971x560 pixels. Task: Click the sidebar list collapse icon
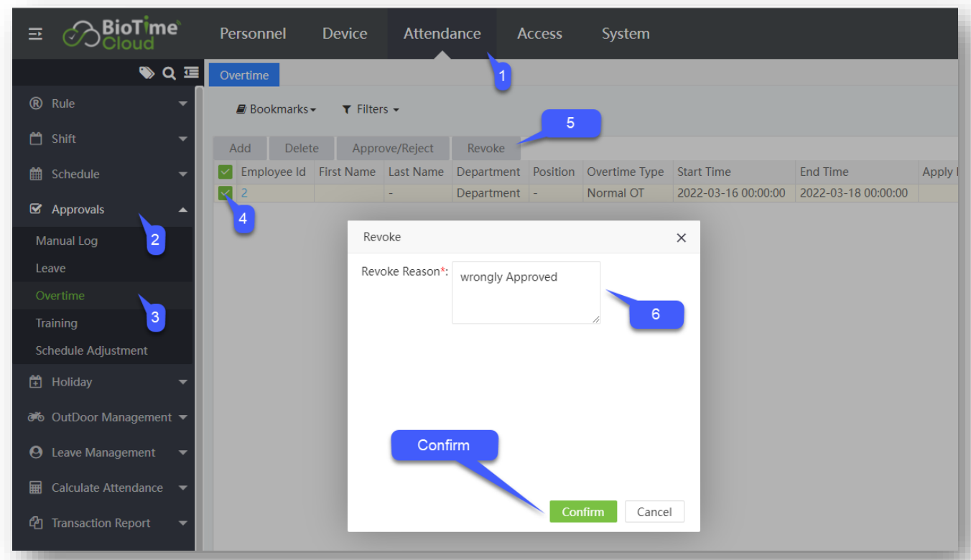[x=190, y=73]
